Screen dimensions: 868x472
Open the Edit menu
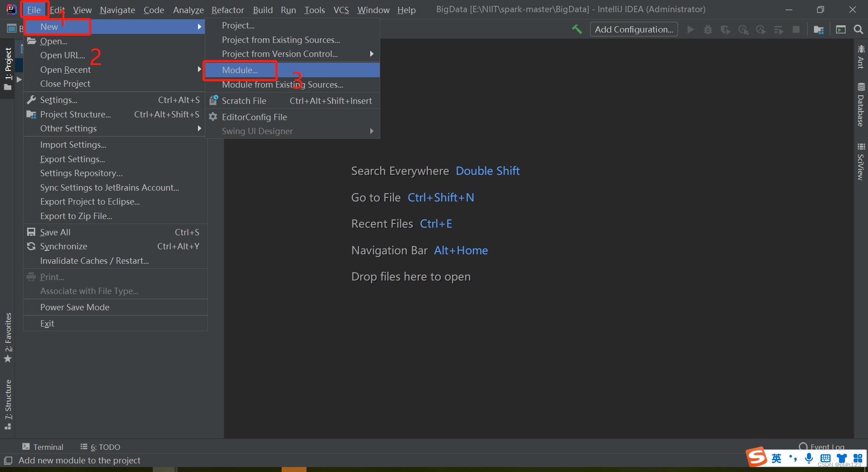(57, 10)
